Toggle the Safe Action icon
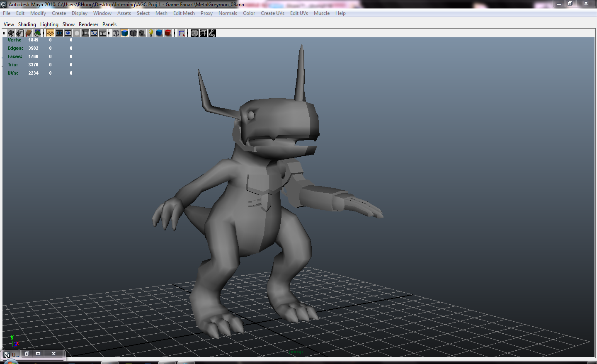This screenshot has height=364, width=597. 94,33
